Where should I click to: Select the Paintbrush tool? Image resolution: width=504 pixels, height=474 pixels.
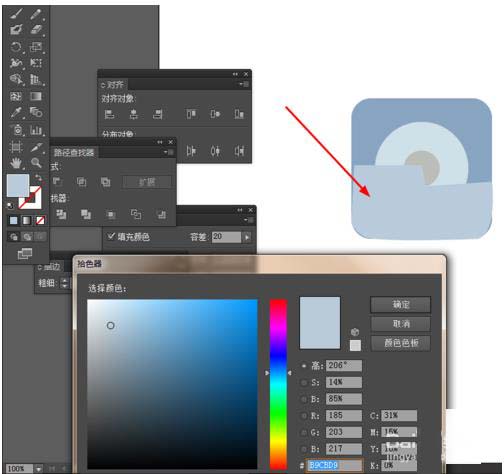click(x=16, y=14)
